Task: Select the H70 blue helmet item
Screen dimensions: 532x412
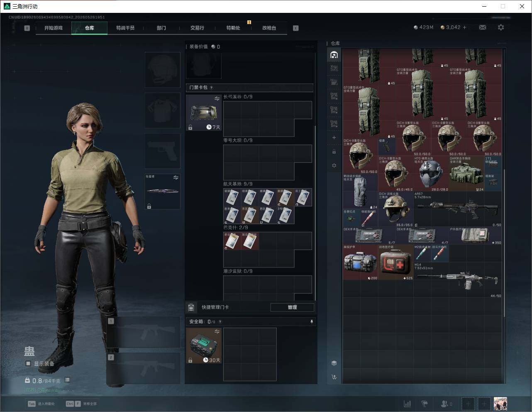Action: pos(431,174)
